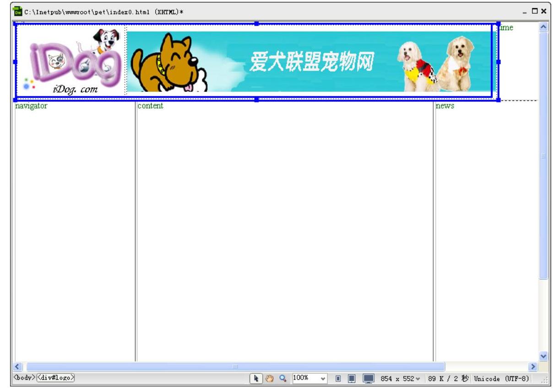Click the time div text
The image size is (559, 392).
tap(506, 28)
